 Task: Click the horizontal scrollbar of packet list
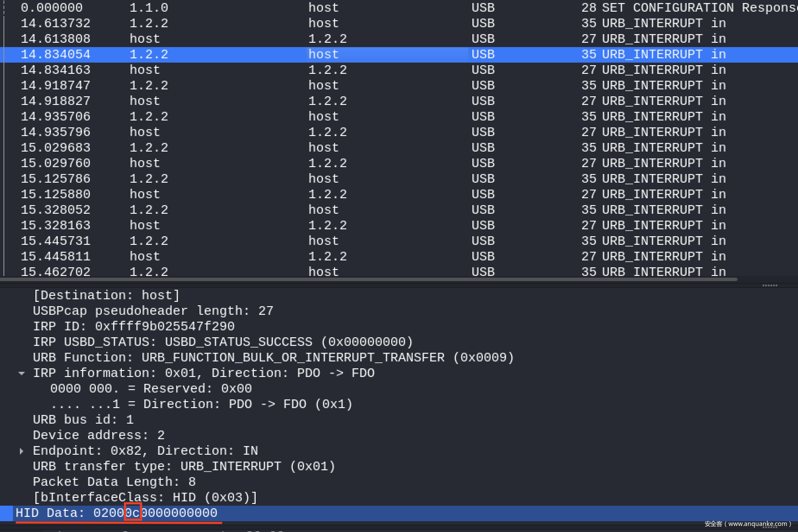(367, 280)
